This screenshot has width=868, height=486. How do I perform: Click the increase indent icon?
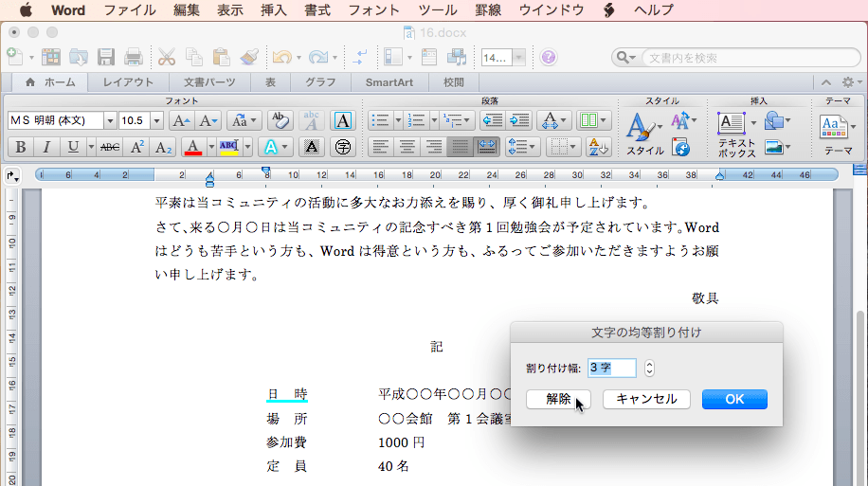click(519, 120)
